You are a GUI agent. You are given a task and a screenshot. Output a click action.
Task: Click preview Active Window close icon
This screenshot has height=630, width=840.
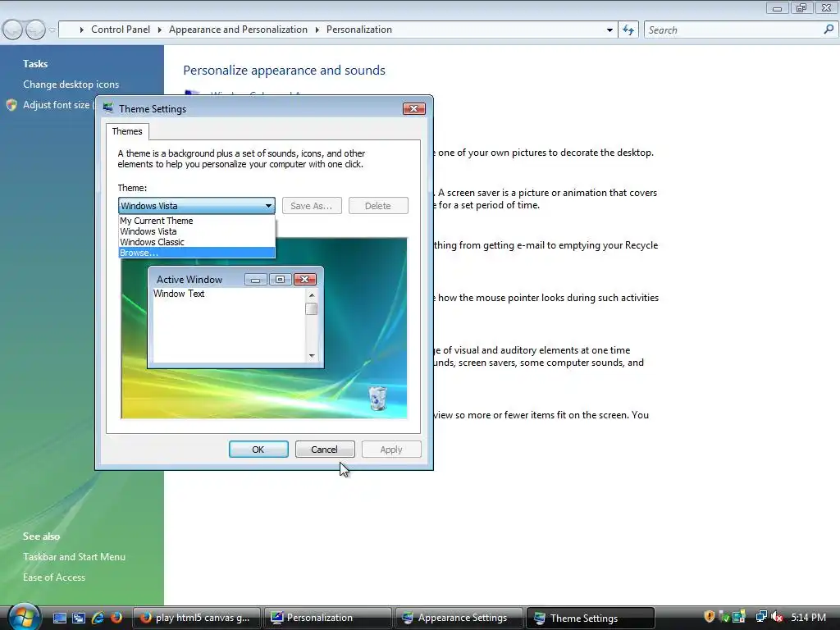coord(305,279)
